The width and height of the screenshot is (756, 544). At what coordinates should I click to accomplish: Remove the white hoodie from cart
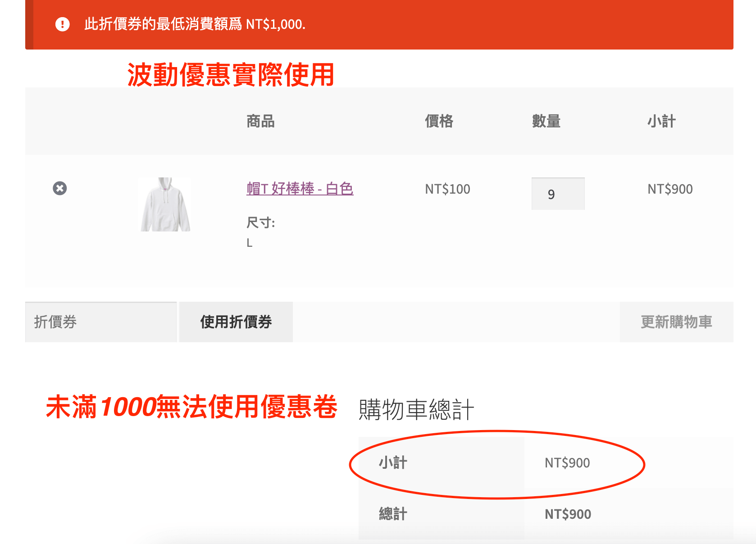coord(60,188)
